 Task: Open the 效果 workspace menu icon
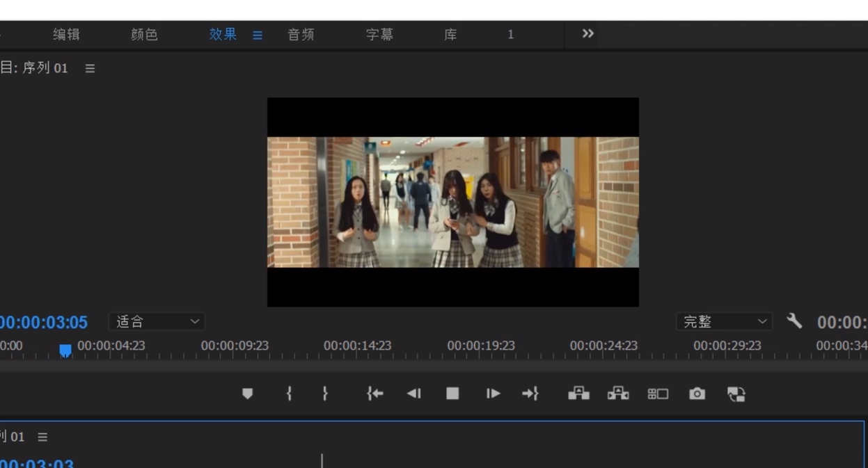click(x=258, y=35)
